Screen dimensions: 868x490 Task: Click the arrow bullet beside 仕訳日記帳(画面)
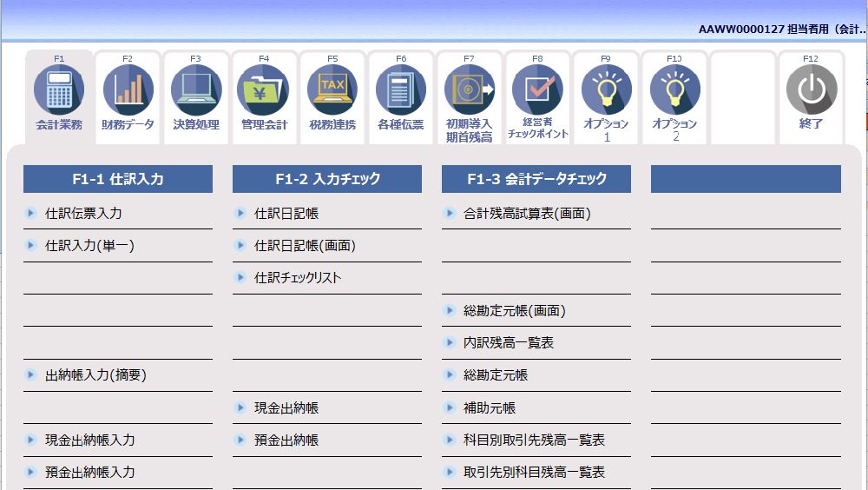click(x=240, y=245)
